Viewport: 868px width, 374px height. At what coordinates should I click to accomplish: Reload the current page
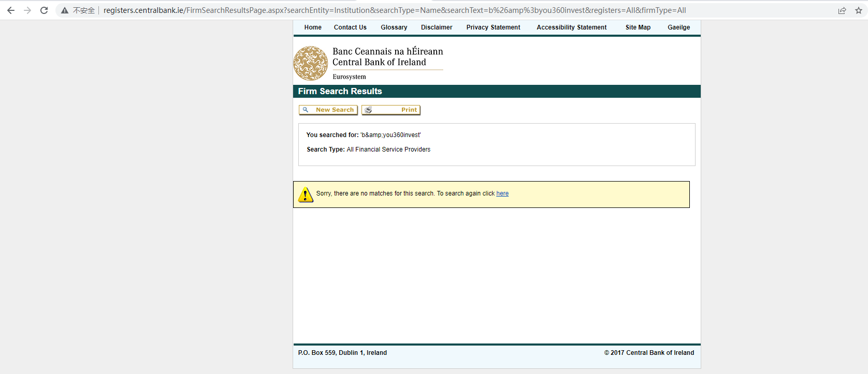44,10
